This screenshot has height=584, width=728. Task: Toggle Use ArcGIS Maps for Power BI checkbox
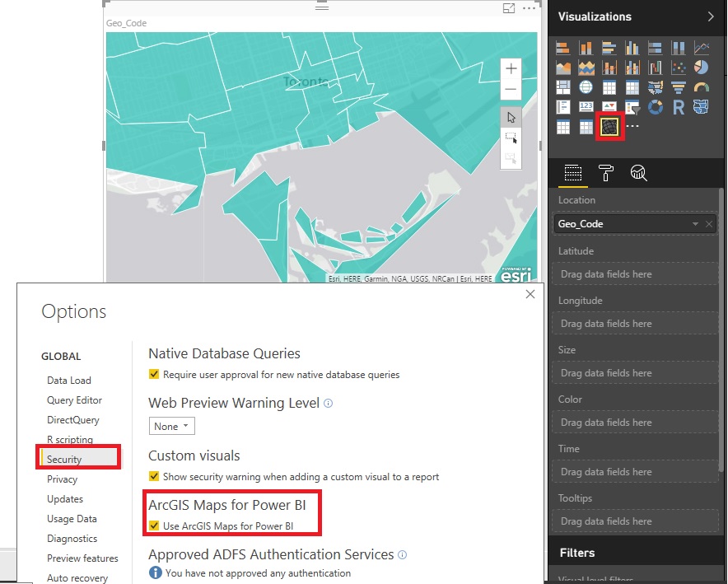coord(154,526)
